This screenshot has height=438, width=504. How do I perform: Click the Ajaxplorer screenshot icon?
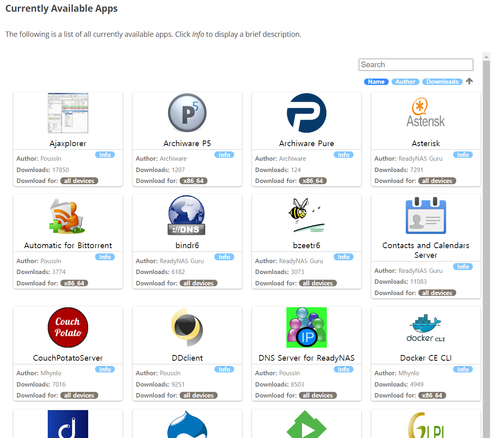[x=68, y=113]
